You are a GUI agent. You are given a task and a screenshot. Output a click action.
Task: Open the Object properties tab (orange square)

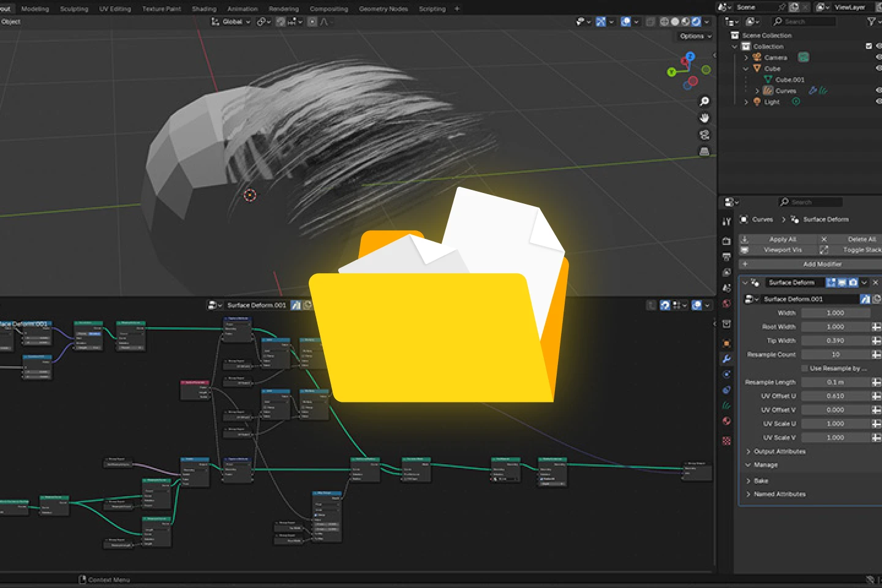[x=726, y=343]
